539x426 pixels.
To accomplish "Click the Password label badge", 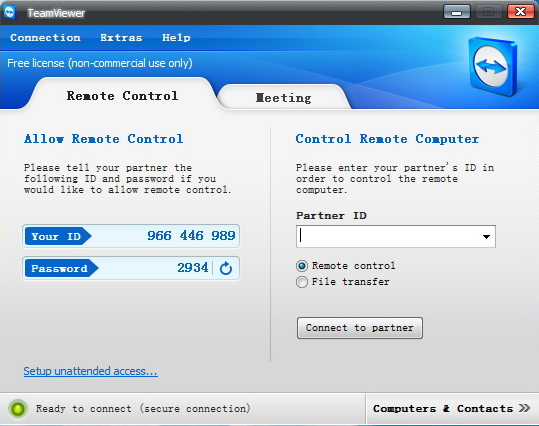I will tap(61, 268).
